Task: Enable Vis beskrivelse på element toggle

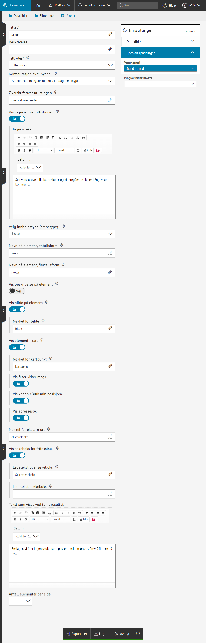Action: 17,291
